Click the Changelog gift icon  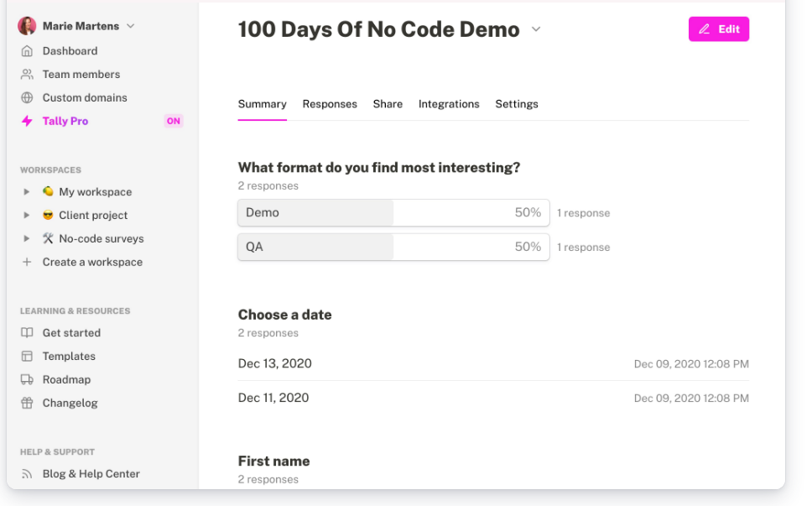point(27,404)
